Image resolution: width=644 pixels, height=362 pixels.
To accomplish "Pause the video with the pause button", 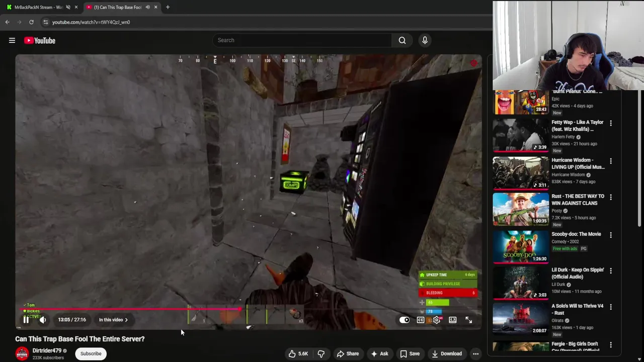I will 26,320.
